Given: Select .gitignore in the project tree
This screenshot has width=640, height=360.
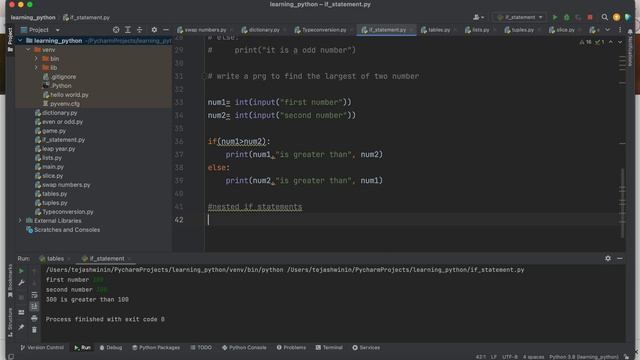Looking at the screenshot, I should tap(59, 77).
